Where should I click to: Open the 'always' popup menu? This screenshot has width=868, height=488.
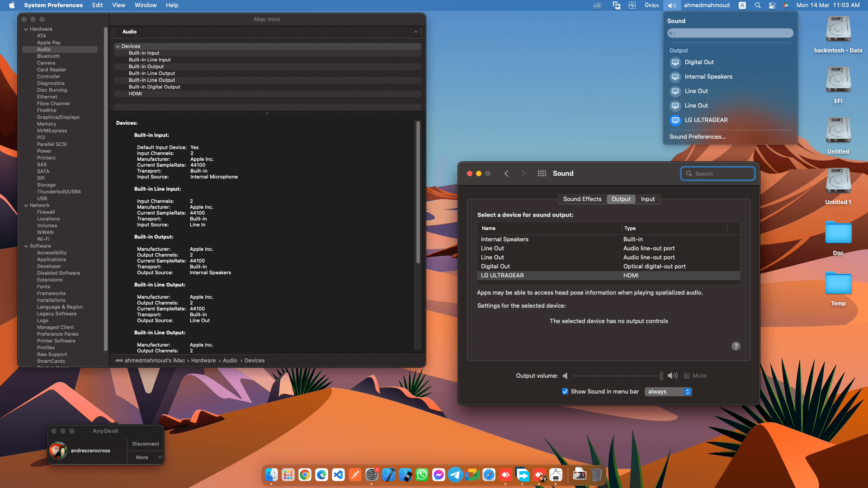coord(668,391)
